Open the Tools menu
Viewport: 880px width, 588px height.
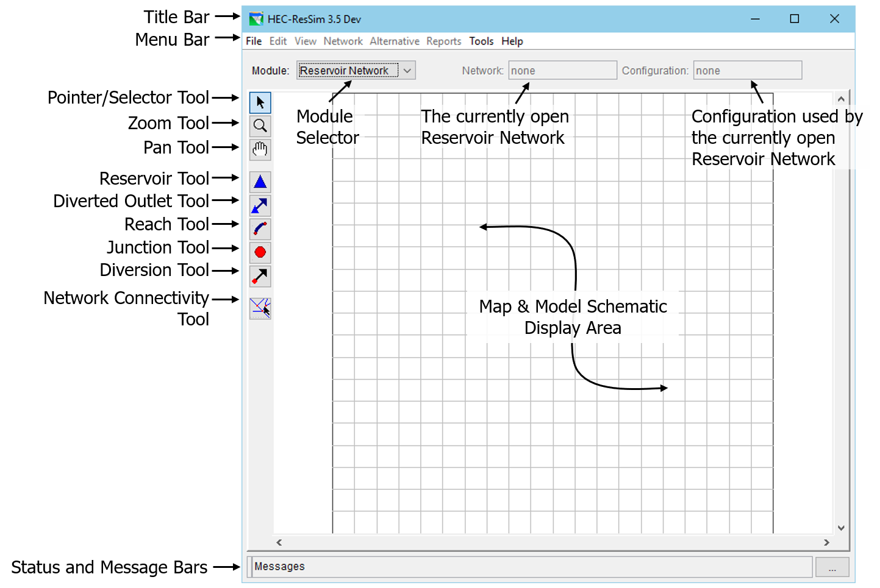pyautogui.click(x=481, y=41)
